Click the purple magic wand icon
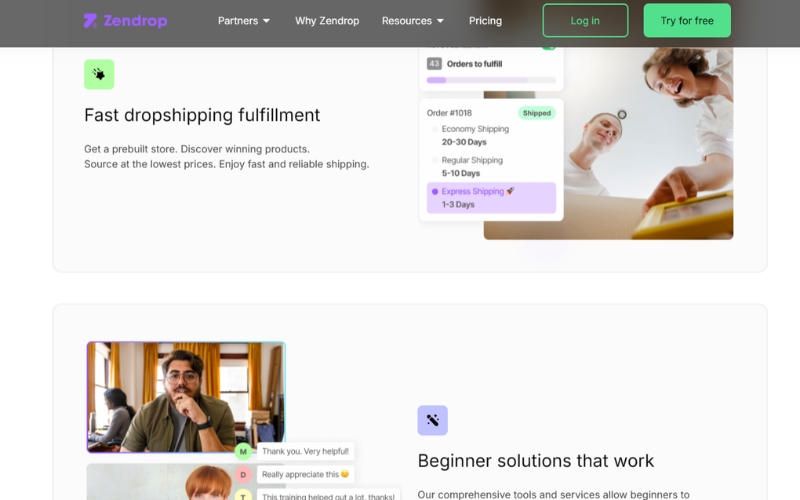This screenshot has width=800, height=500. click(x=432, y=420)
